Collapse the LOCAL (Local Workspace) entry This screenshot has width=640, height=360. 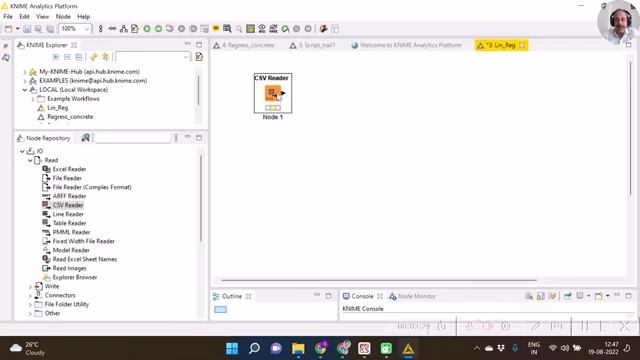[25, 90]
